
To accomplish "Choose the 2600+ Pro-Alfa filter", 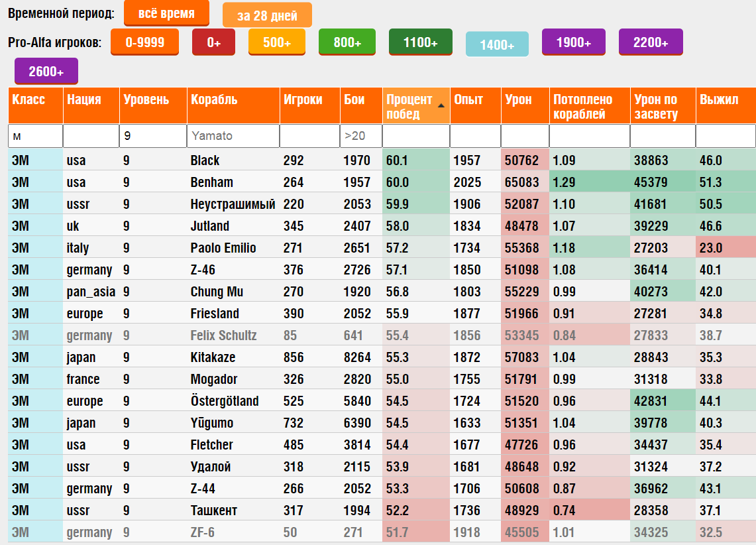I will pos(46,72).
